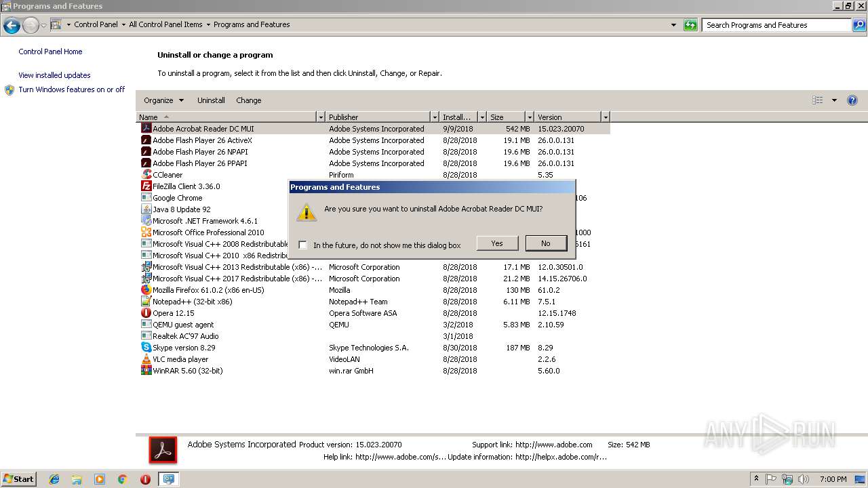Check 'do not show me this dialog box'
Screen dimensions: 868x488
(302, 245)
